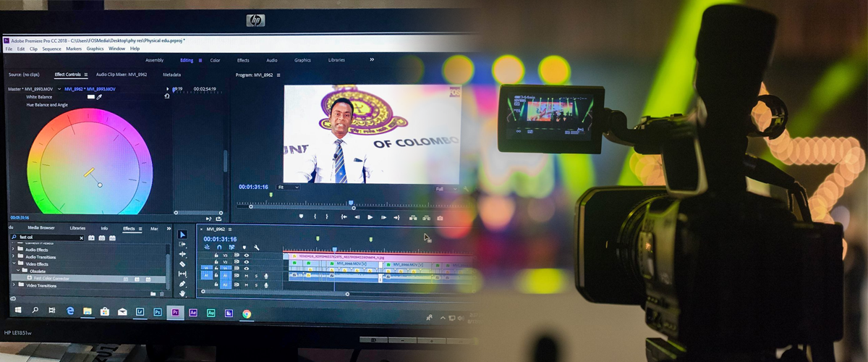
Task: Open the Metadata tab
Action: pos(171,75)
